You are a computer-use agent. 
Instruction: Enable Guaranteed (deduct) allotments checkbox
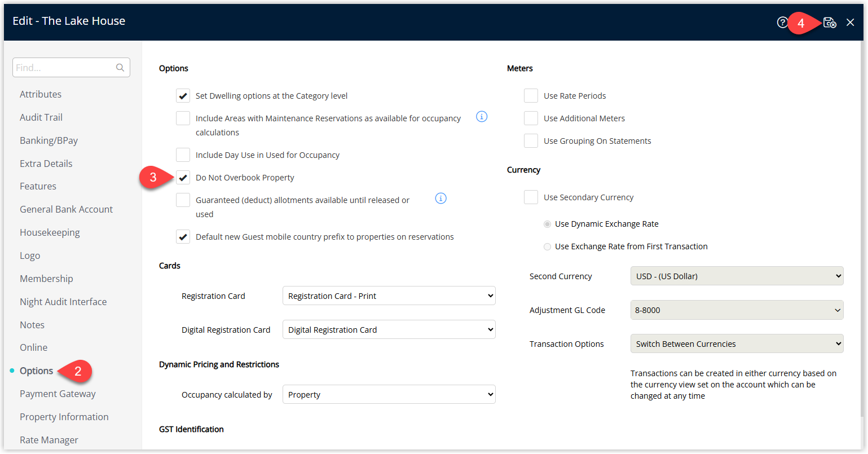click(183, 200)
